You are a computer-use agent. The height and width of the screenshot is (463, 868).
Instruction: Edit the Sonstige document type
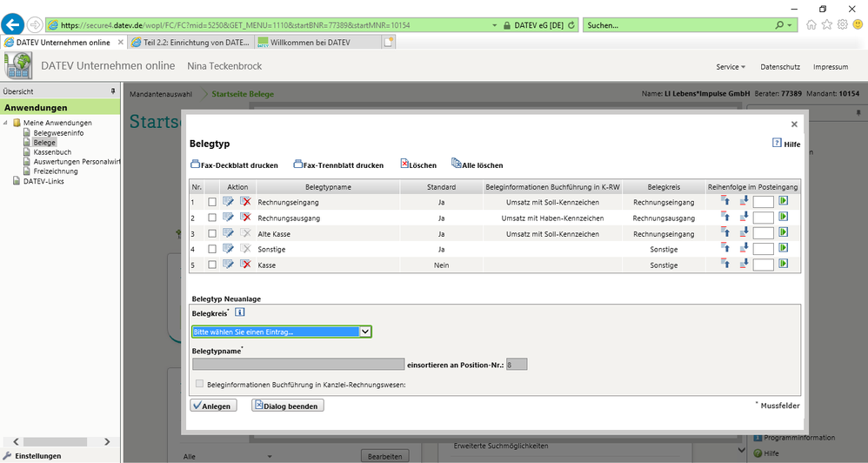click(228, 249)
